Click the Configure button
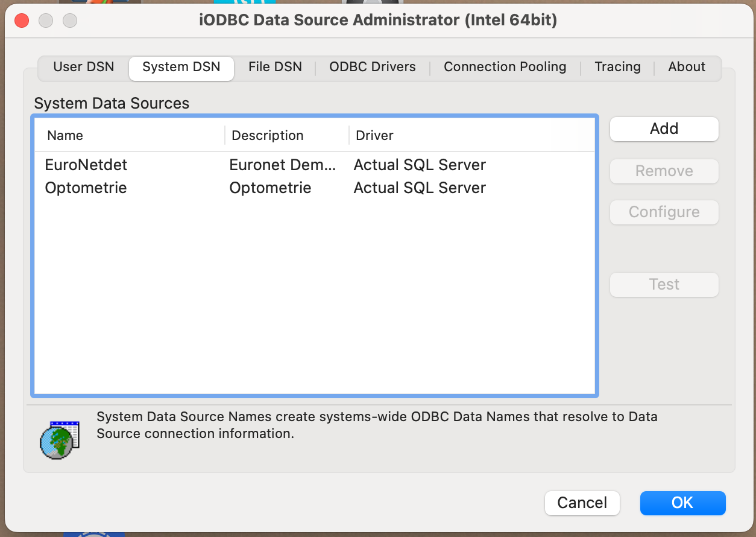Image resolution: width=756 pixels, height=537 pixels. (664, 212)
